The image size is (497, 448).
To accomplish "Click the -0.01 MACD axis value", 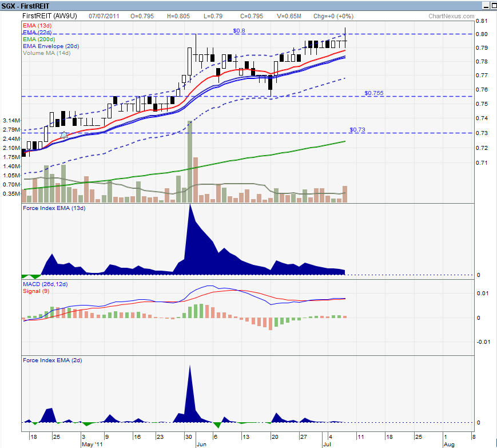I will [x=483, y=342].
